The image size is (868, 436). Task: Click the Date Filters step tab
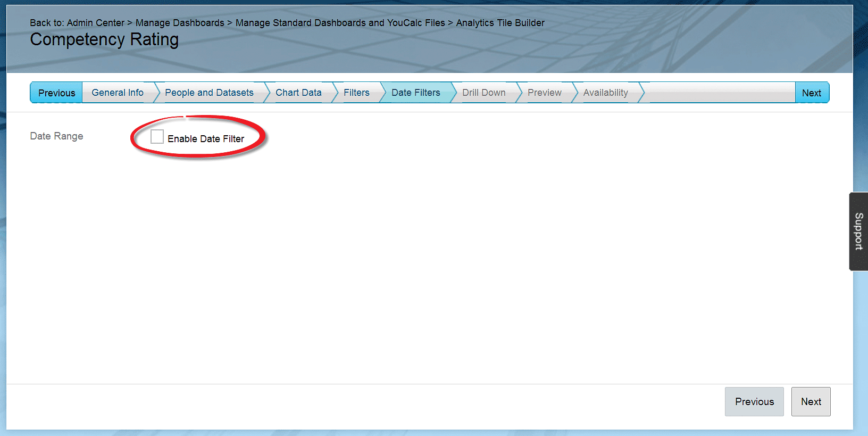(x=416, y=93)
